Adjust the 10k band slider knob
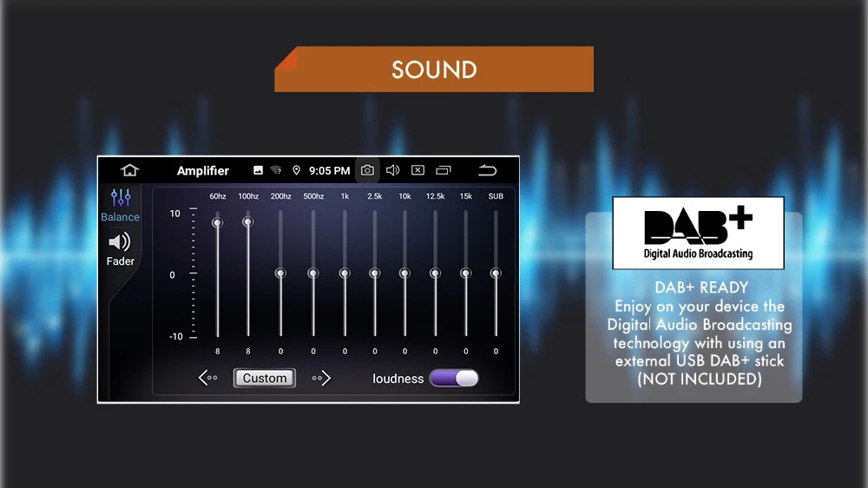Viewport: 868px width, 488px height. pos(404,273)
